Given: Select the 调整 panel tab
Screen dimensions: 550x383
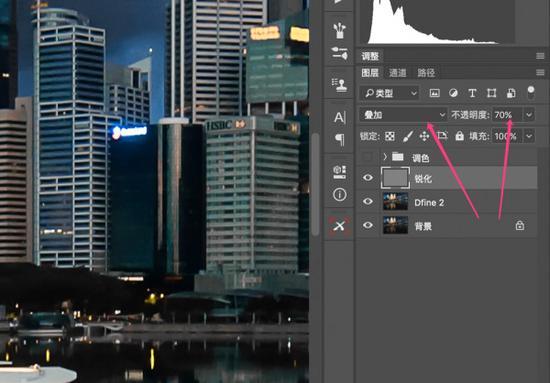Looking at the screenshot, I should click(x=370, y=56).
